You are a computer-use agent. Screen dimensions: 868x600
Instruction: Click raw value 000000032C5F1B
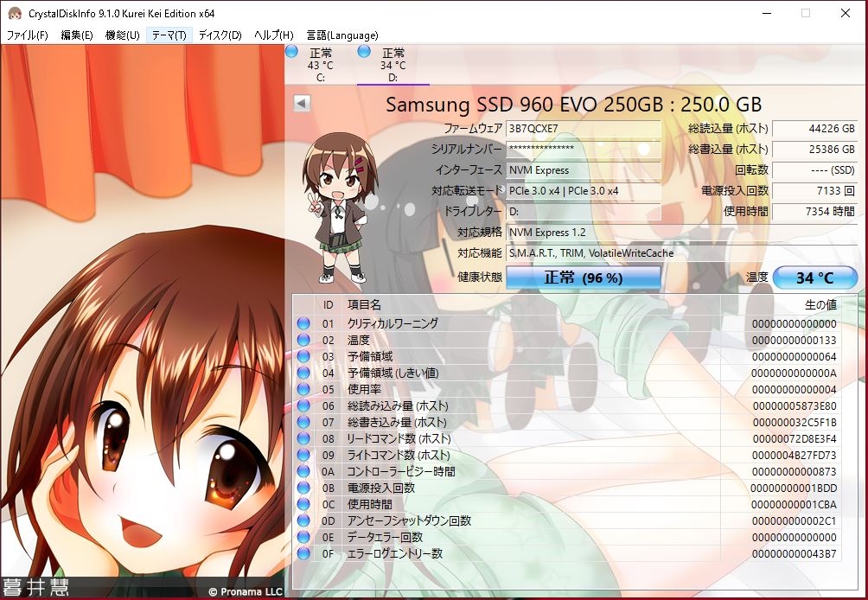(794, 422)
